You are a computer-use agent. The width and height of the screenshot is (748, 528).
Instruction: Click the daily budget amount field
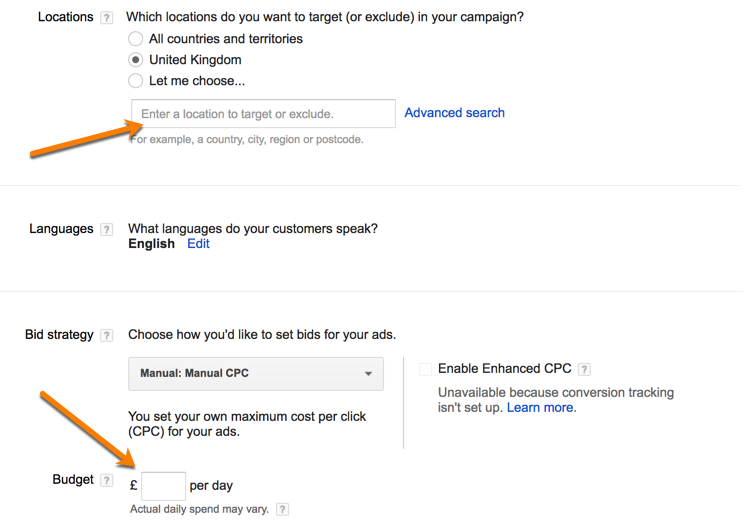point(164,486)
